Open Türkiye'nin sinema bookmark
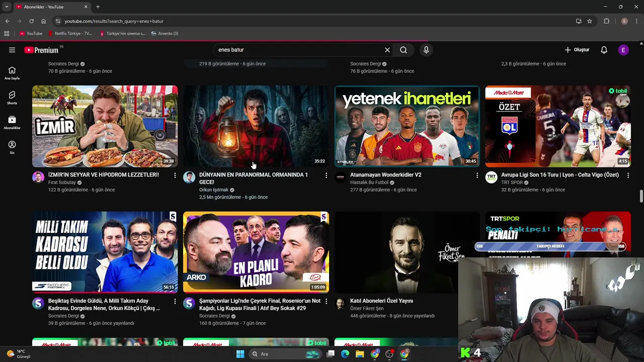The image size is (644, 362). pos(123,34)
